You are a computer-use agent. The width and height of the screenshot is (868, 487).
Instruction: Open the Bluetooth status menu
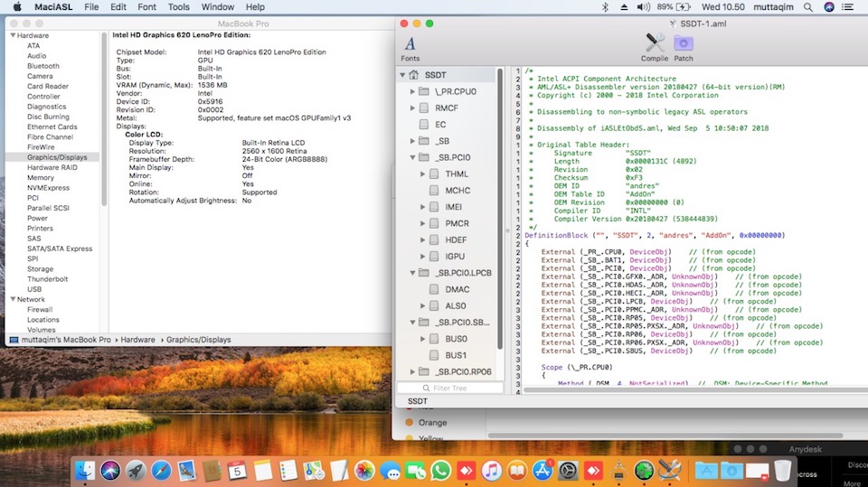pos(605,7)
